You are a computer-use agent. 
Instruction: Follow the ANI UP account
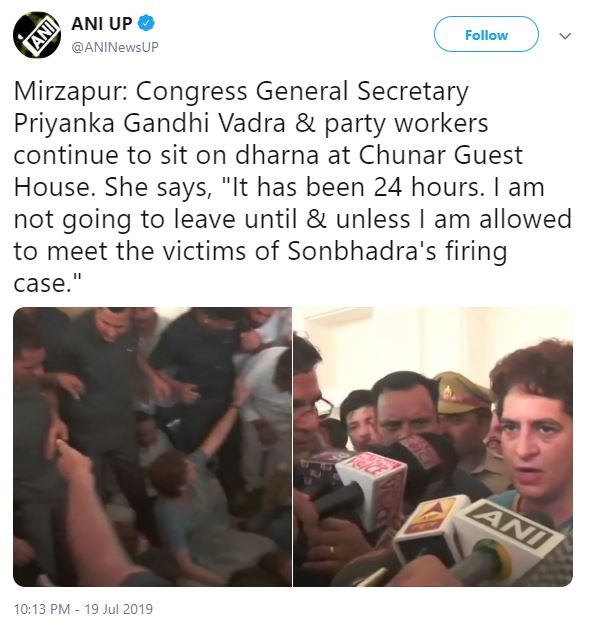pos(486,34)
